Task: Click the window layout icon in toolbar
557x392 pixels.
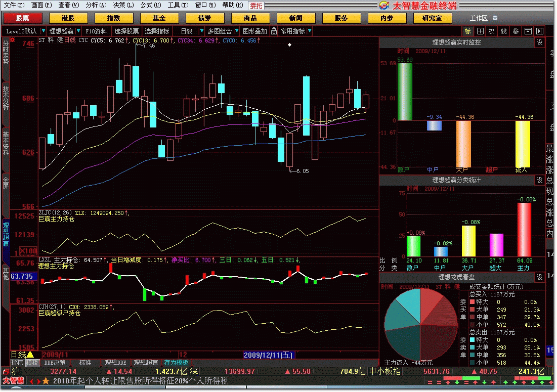Action: click(528, 31)
